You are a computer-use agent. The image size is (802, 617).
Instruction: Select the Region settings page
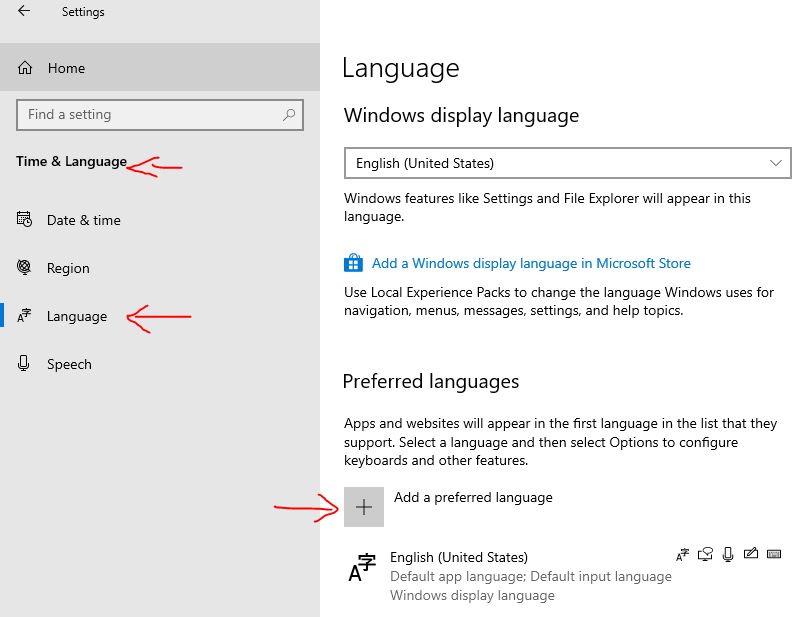pos(68,268)
